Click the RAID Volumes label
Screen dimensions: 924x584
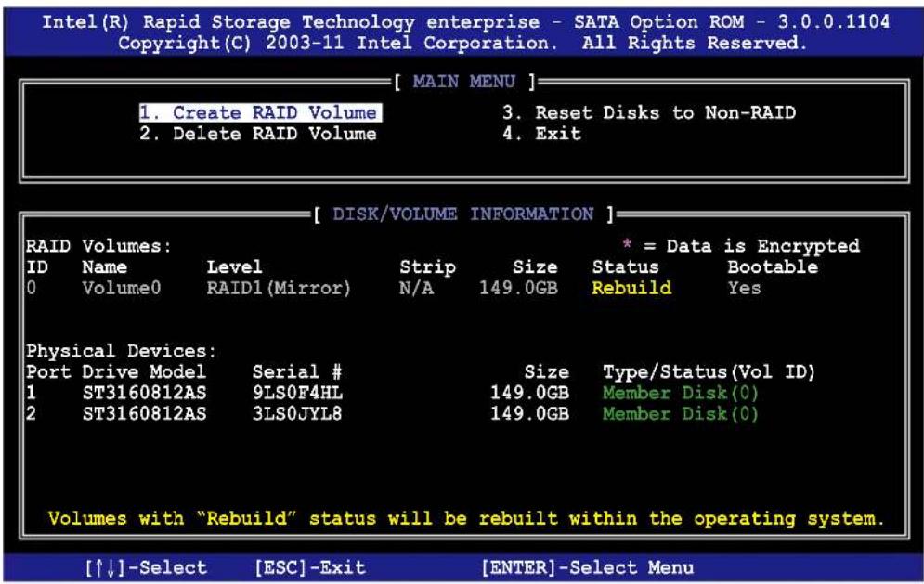point(98,246)
